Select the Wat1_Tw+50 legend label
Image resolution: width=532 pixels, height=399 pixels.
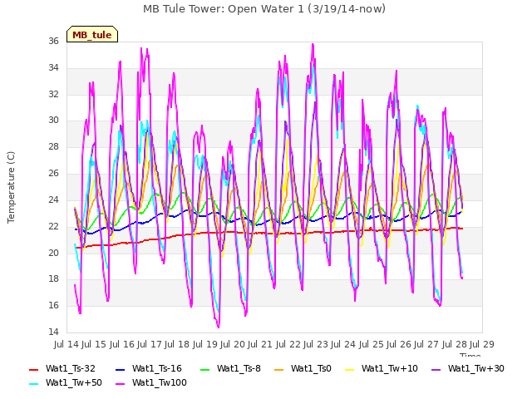[74, 382]
